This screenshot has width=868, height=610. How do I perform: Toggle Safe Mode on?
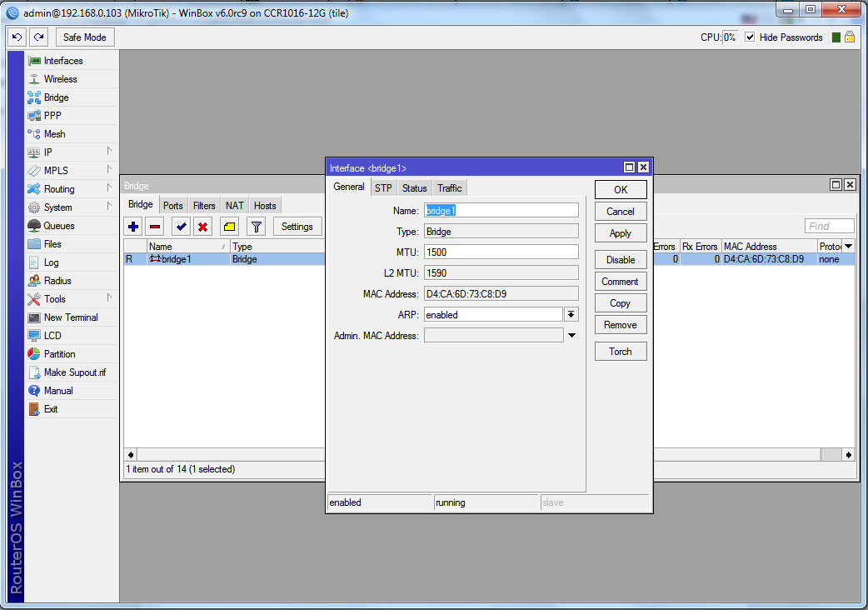tap(84, 37)
